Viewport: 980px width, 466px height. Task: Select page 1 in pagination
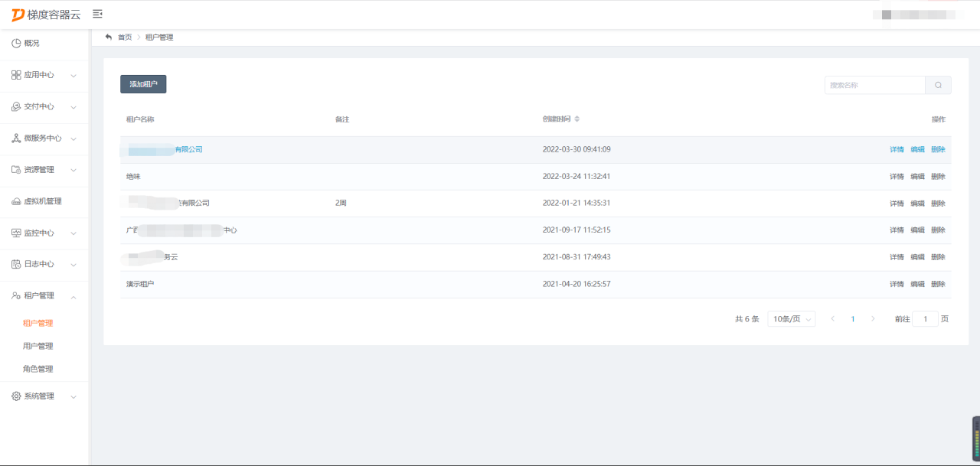coord(853,319)
